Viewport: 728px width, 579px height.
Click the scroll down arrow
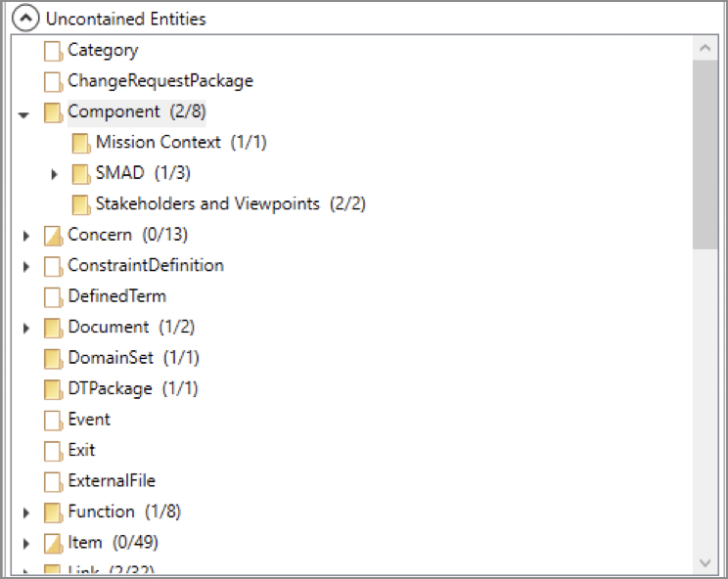pyautogui.click(x=705, y=562)
